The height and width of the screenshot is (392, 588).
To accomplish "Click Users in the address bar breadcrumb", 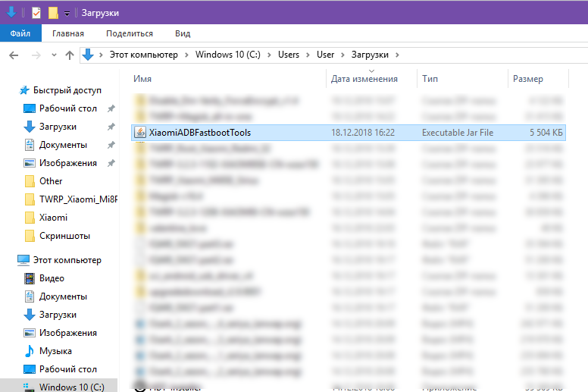I will [x=289, y=55].
